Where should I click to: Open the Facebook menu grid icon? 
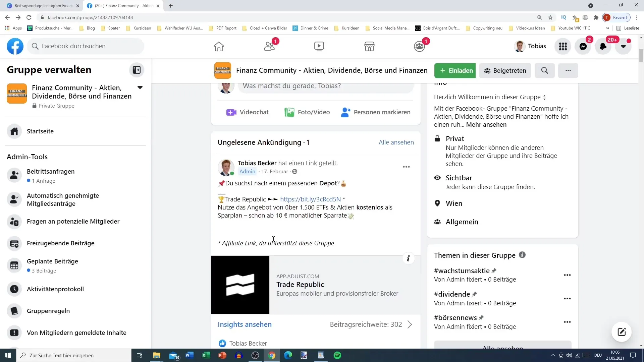pos(563,46)
